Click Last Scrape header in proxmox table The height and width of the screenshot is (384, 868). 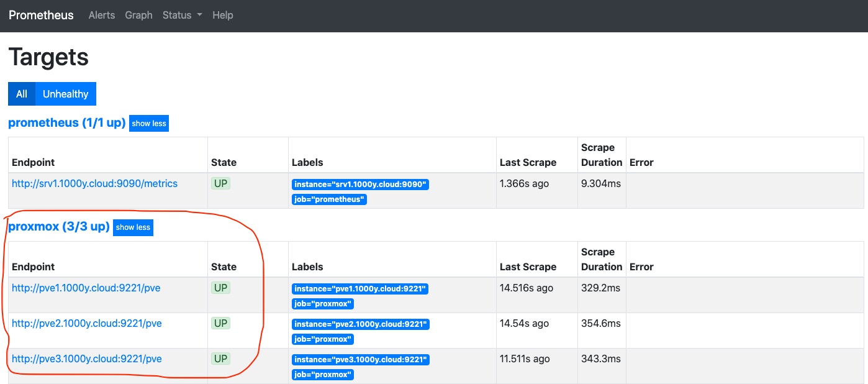coord(528,267)
